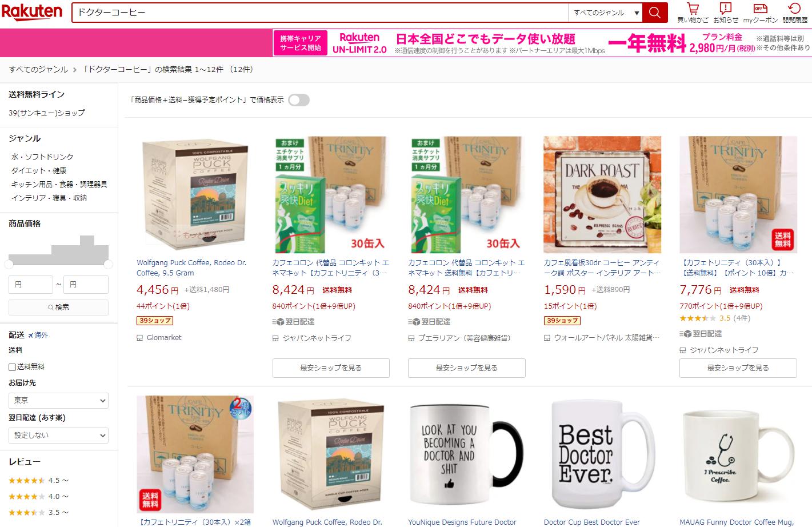812x527 pixels.
Task: Filter by 4.5 star reviews and up
Action: (38, 480)
